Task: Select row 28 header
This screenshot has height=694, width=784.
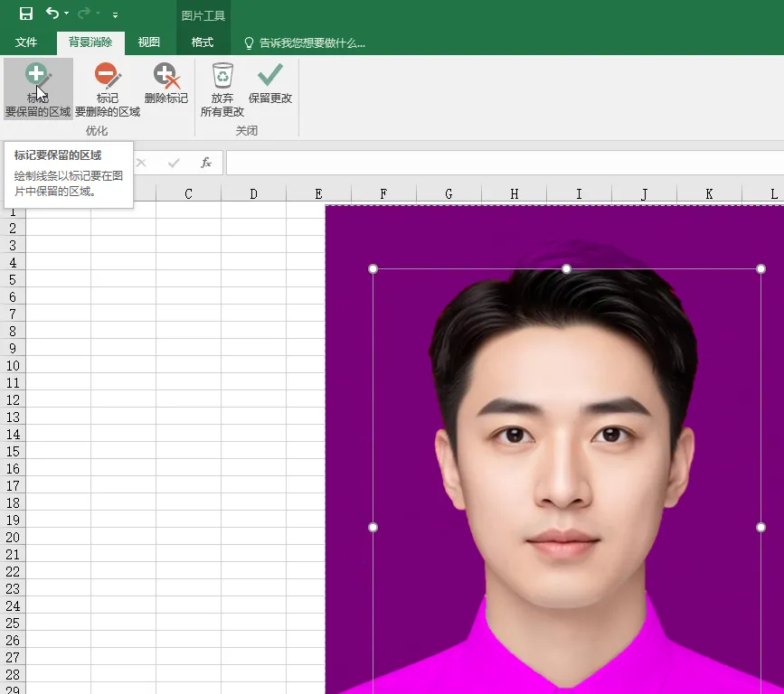Action: point(13,675)
